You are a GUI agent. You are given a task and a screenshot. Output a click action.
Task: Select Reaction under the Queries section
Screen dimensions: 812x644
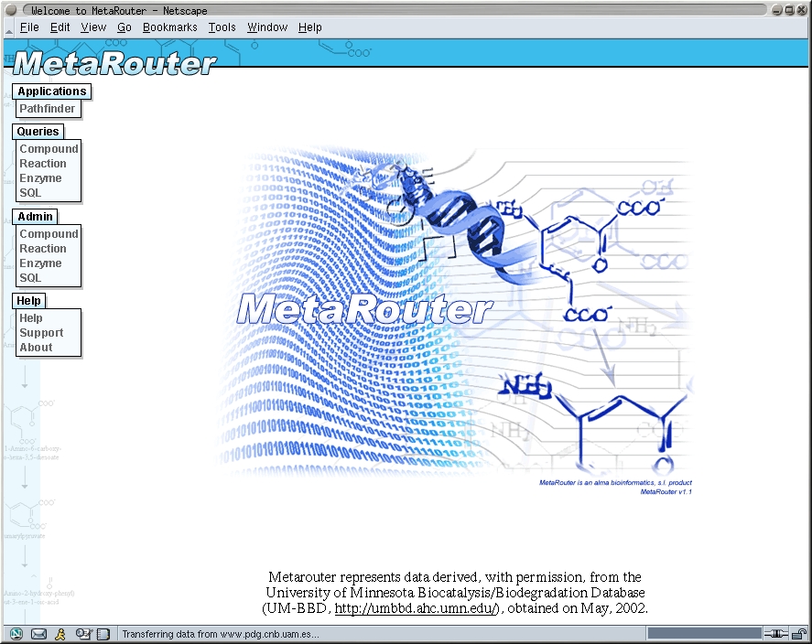pyautogui.click(x=43, y=164)
